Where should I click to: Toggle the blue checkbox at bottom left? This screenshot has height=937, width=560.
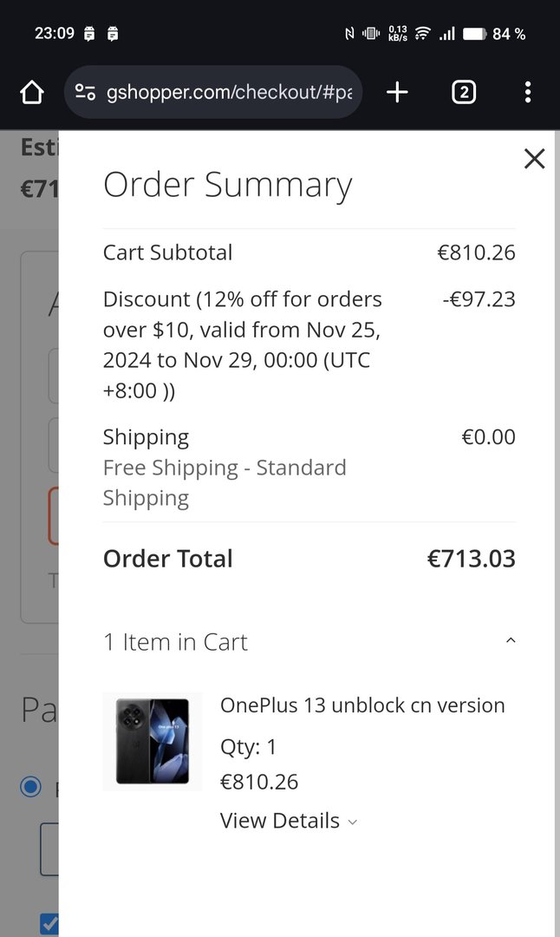[x=49, y=923]
